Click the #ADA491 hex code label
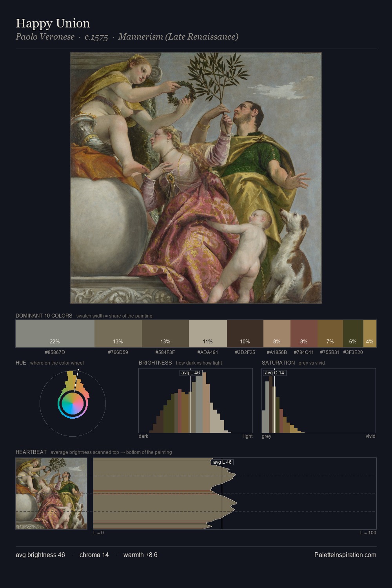Screen dimensions: 392x588 (208, 352)
